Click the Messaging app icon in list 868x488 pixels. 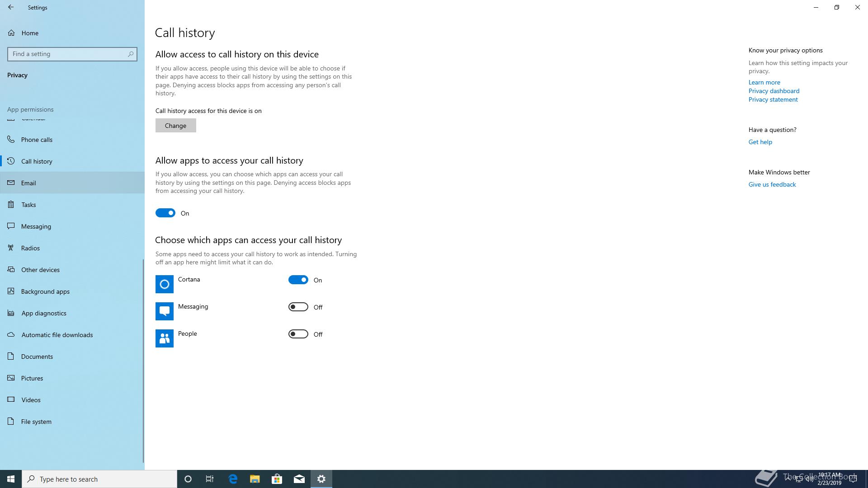point(164,311)
